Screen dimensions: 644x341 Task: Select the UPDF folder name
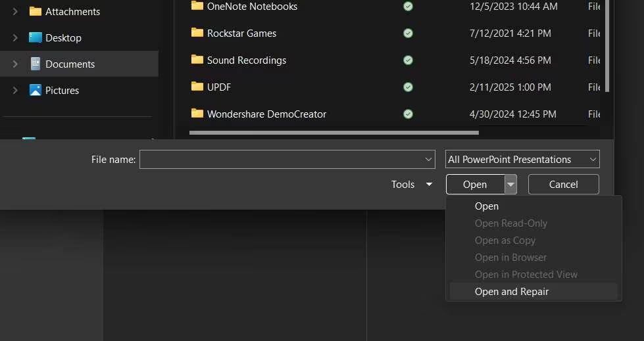tap(219, 87)
